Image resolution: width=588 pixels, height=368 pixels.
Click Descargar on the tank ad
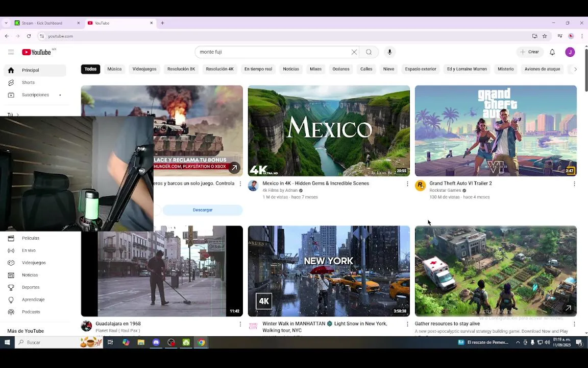[x=203, y=210]
